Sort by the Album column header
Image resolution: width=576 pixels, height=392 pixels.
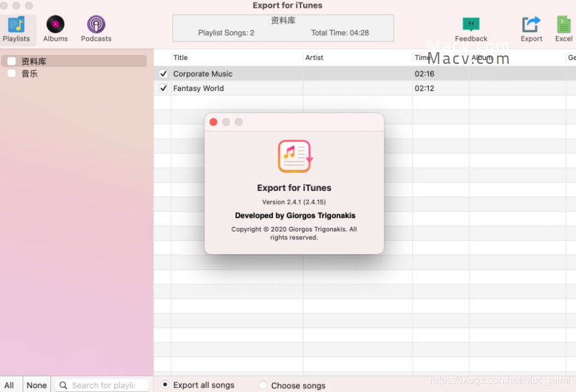[x=517, y=57]
